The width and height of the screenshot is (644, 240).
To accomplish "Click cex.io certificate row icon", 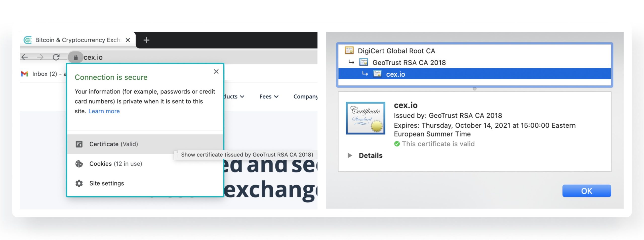I will (377, 74).
